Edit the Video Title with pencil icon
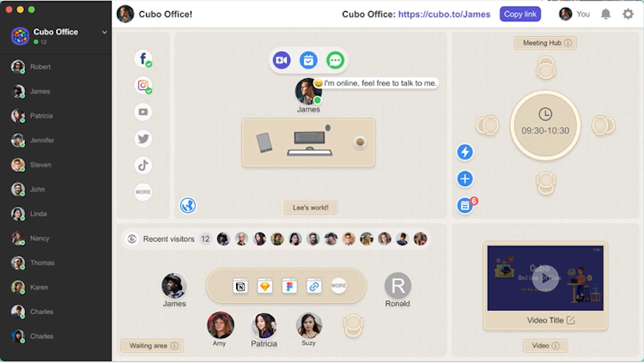This screenshot has height=363, width=644. 571,320
